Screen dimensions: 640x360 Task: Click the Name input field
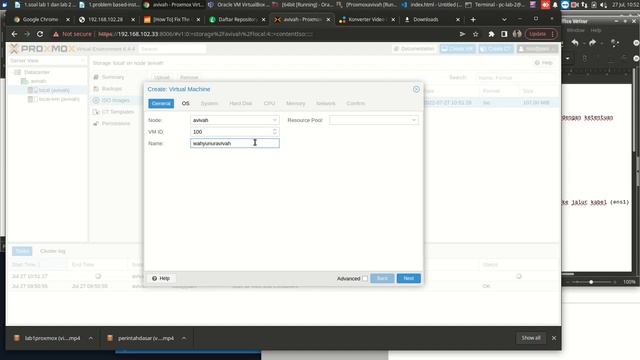[x=235, y=143]
